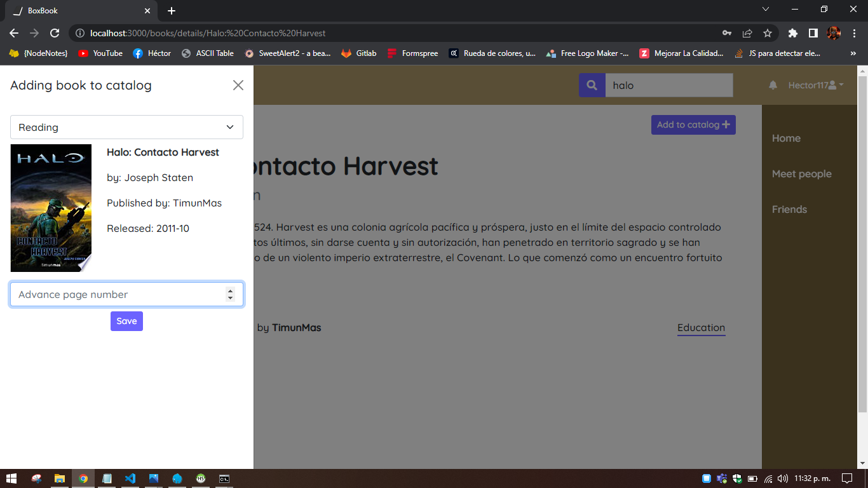Open the Windows Start menu
Viewport: 868px width, 488px height.
(11, 478)
